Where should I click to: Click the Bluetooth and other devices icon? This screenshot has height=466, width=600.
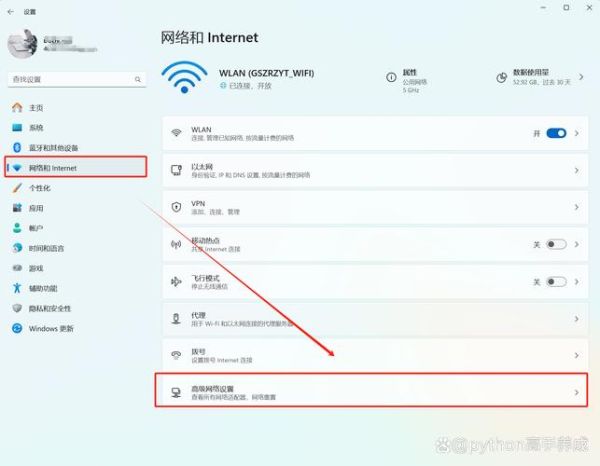click(x=16, y=147)
